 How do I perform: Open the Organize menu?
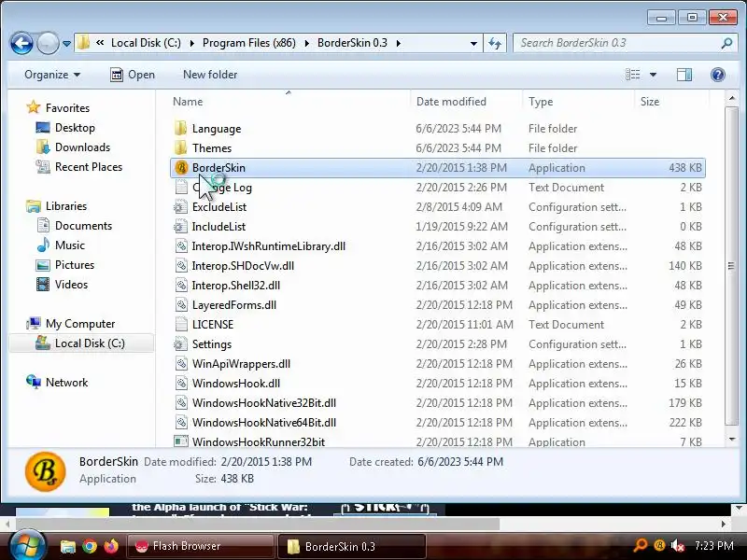[52, 75]
